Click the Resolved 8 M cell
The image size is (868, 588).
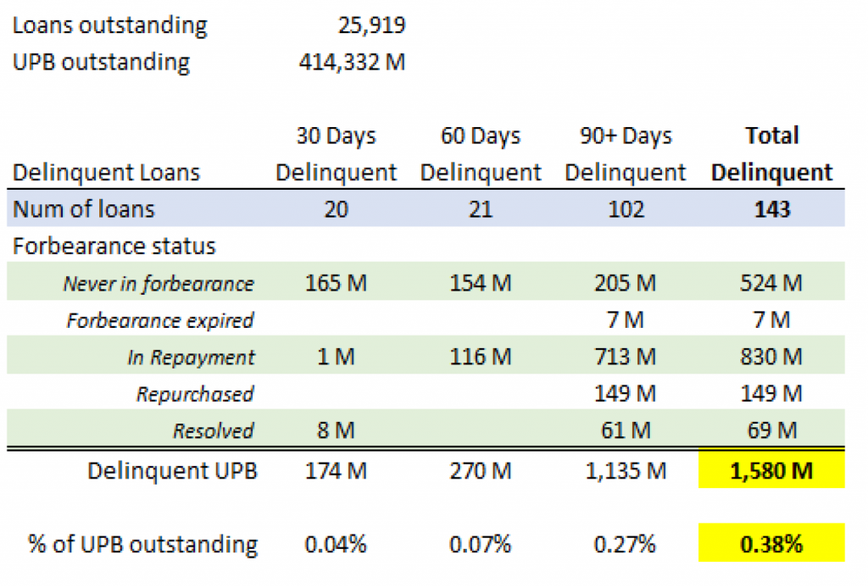pos(337,430)
